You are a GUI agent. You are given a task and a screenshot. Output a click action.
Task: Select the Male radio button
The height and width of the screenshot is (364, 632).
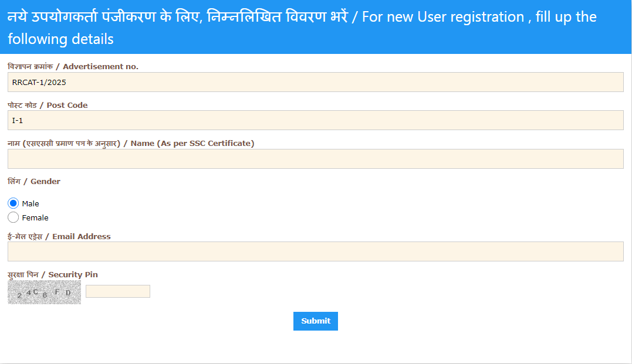(13, 203)
